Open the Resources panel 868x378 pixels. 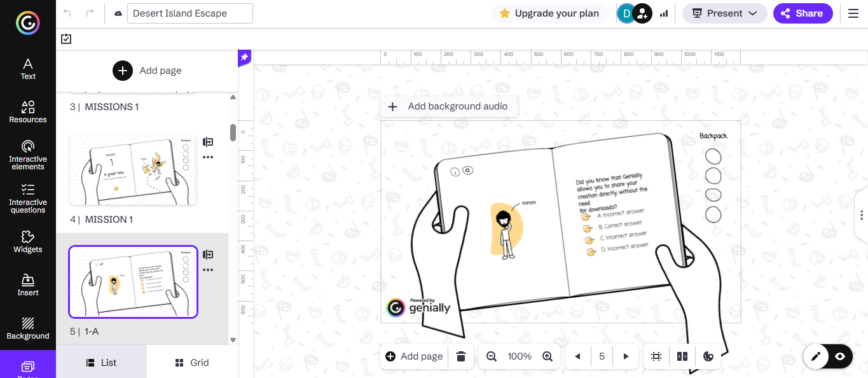[x=28, y=111]
